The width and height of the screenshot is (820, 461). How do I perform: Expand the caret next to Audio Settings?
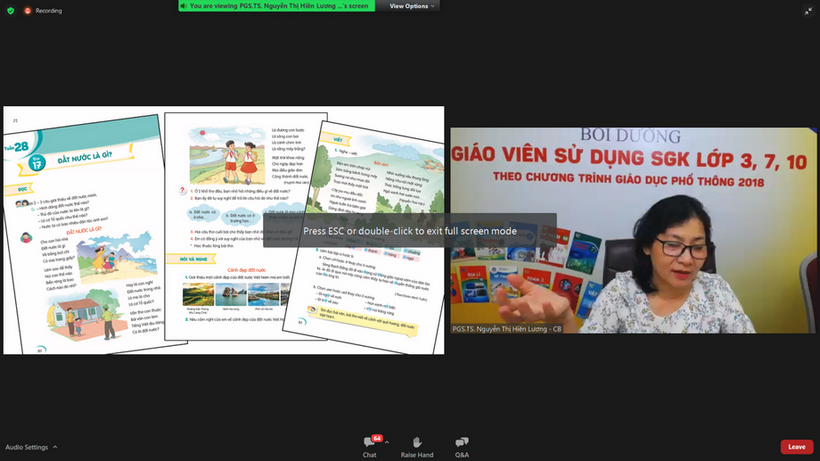[55, 447]
